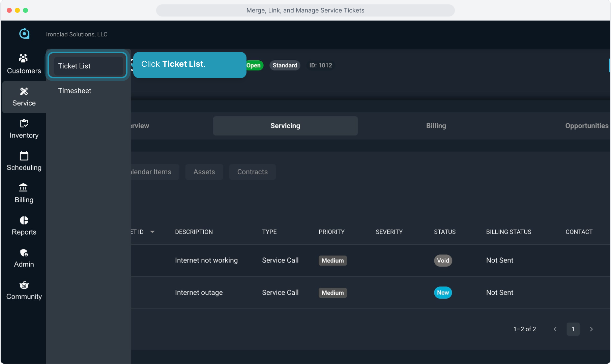Viewport: 611px width, 364px height.
Task: Open the Billing bank icon
Action: click(24, 188)
